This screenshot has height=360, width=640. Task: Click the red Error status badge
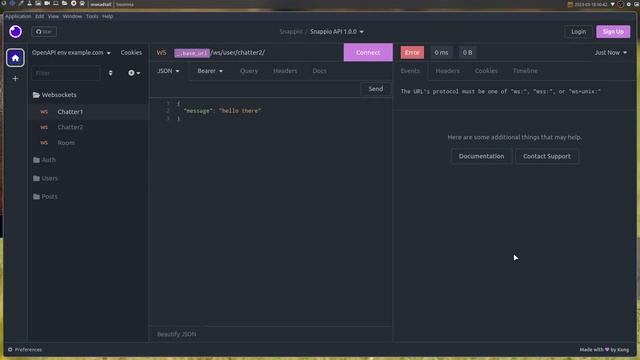[x=412, y=53]
